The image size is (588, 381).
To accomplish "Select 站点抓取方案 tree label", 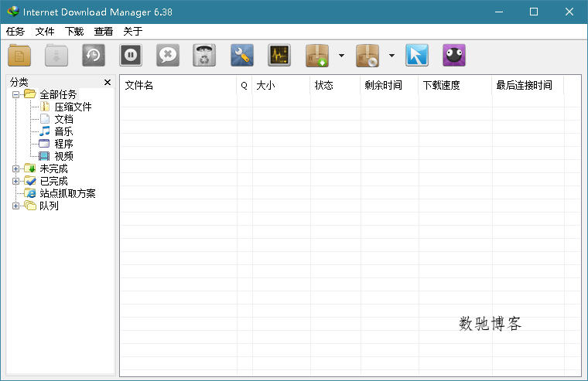I will pyautogui.click(x=68, y=193).
